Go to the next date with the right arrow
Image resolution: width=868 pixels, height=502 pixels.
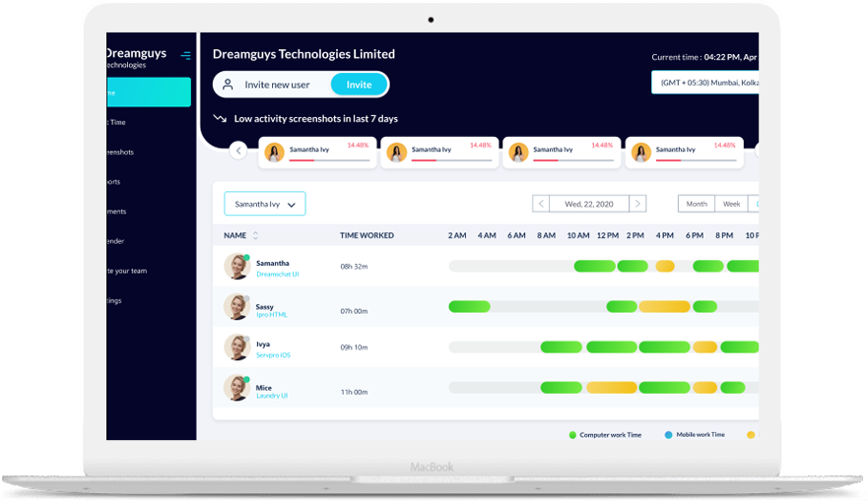coord(638,204)
